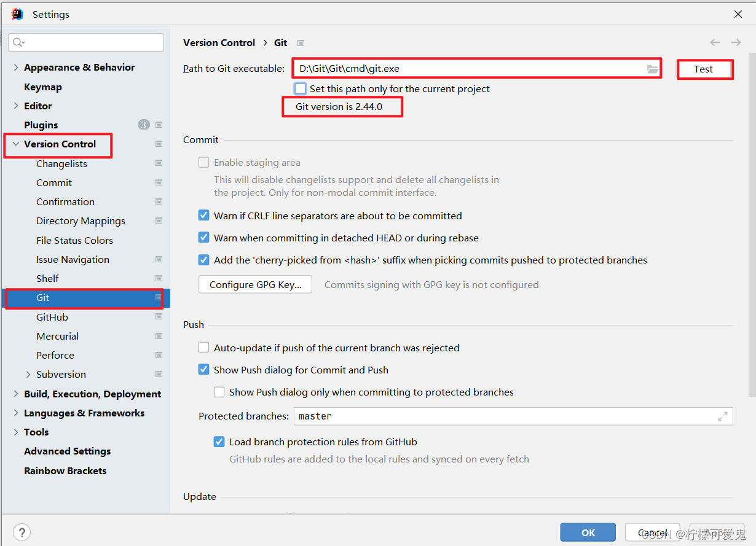This screenshot has width=756, height=546.
Task: Click Configure GPG Key button
Action: [x=255, y=284]
